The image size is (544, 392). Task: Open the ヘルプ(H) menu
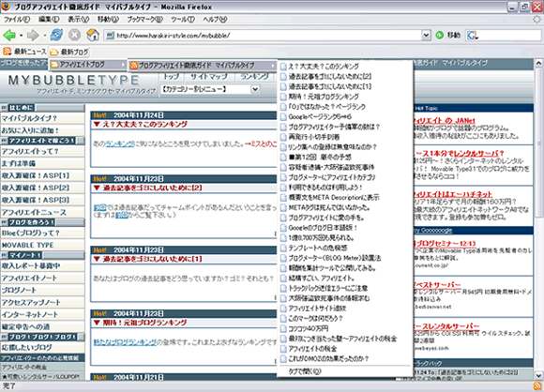pyautogui.click(x=215, y=20)
